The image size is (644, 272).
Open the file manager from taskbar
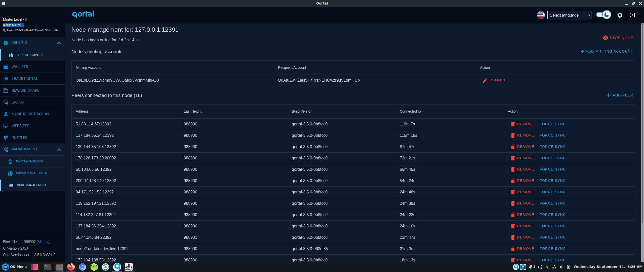tap(59, 267)
